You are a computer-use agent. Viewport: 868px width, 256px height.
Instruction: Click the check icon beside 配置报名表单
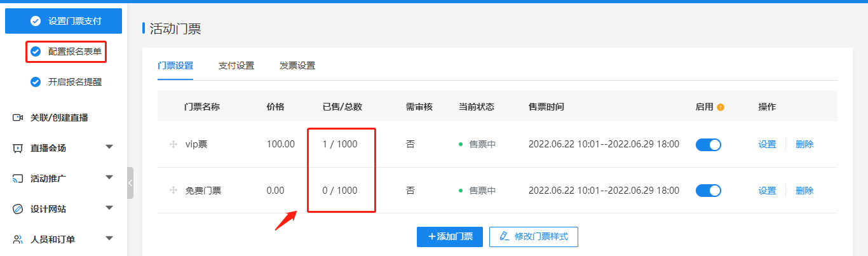pos(36,51)
